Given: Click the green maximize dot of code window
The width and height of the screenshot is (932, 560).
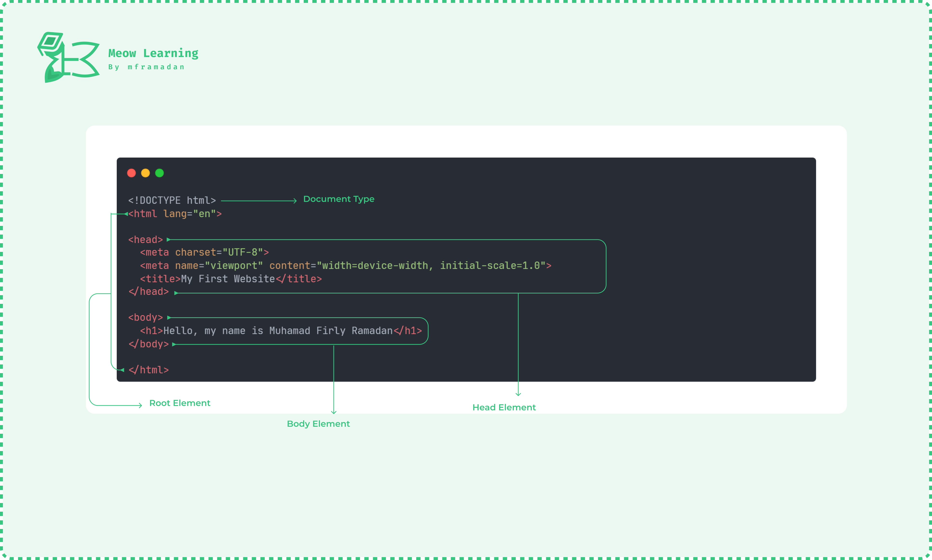Looking at the screenshot, I should click(x=160, y=173).
